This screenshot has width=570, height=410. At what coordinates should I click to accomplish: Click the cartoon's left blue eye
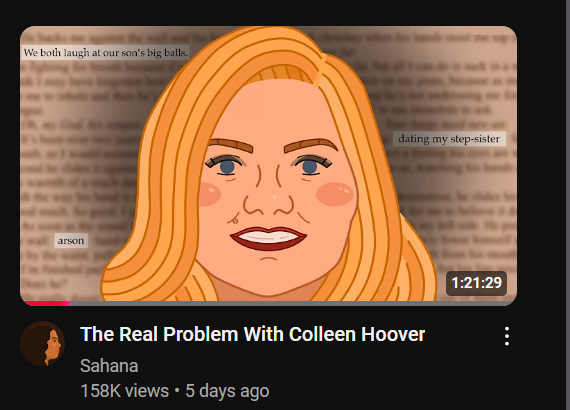pyautogui.click(x=226, y=166)
